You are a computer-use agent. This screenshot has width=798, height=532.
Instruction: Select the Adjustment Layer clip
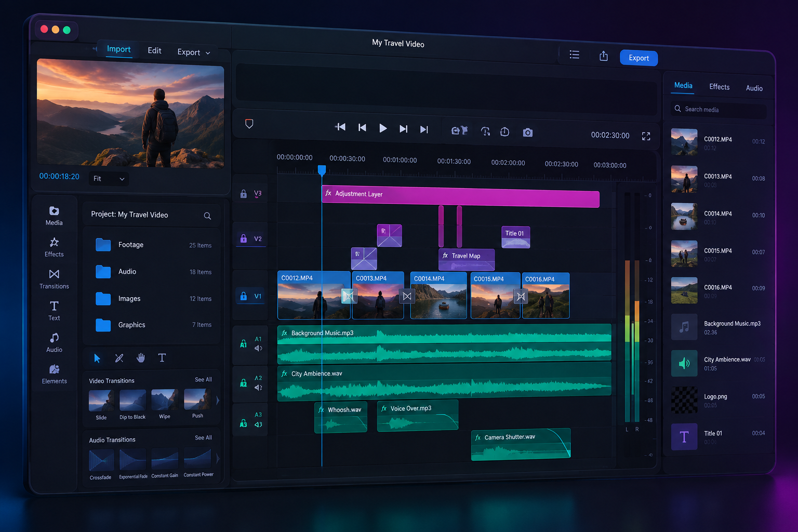click(460, 196)
